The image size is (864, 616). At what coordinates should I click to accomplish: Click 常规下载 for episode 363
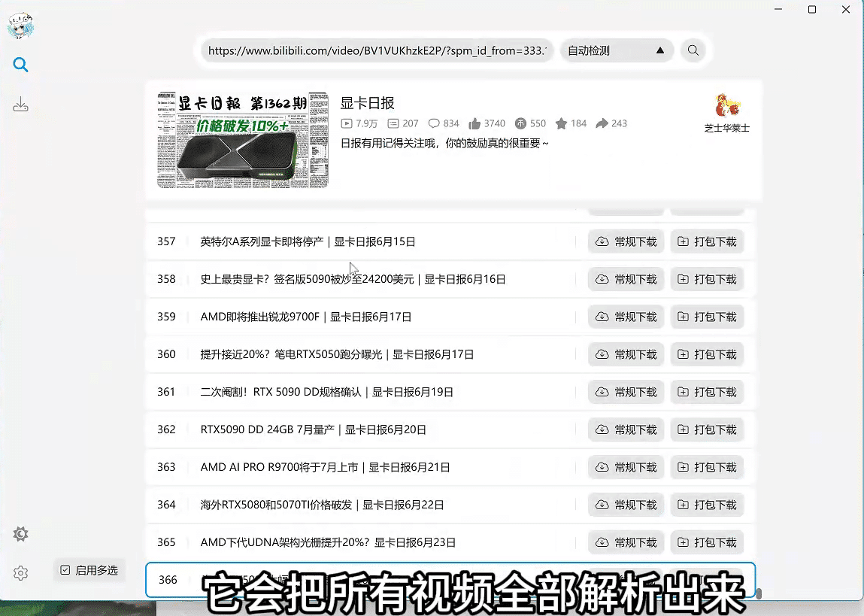tap(626, 467)
